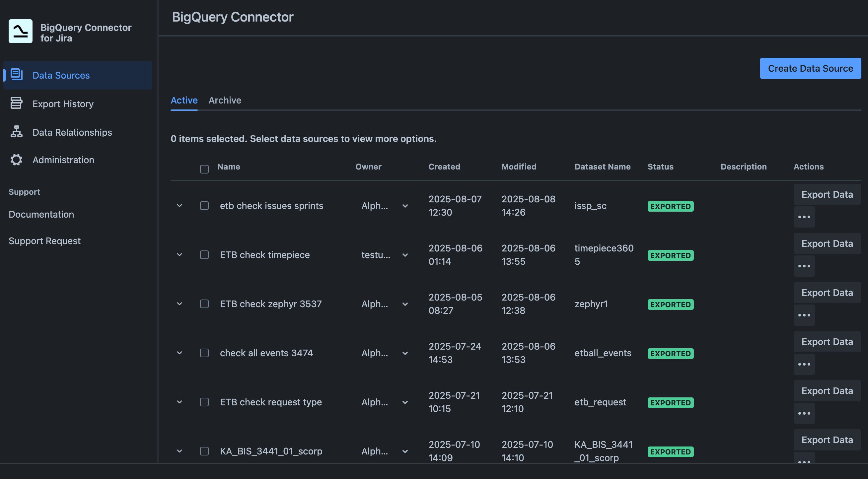
Task: Click the ellipsis menu for ETB check timepiece
Action: click(x=804, y=266)
